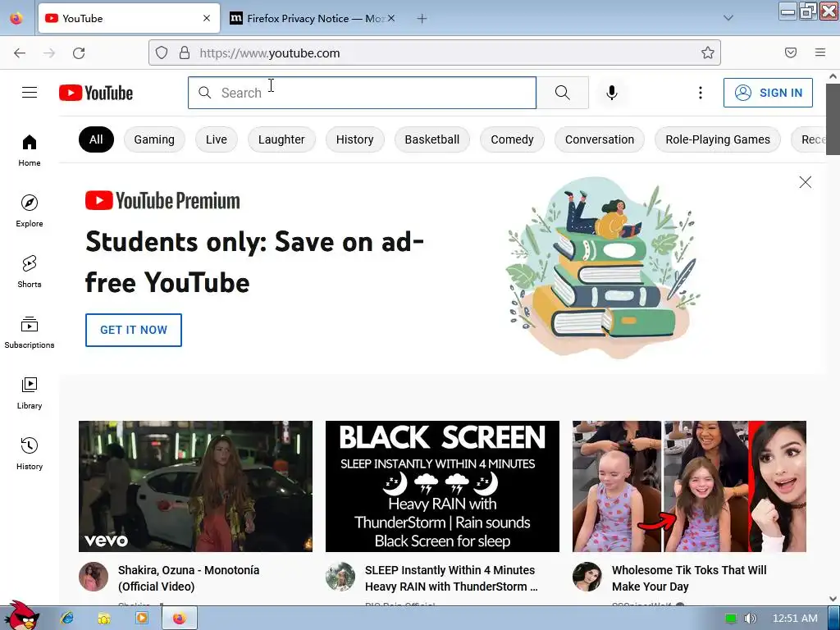
Task: Open the file explorer taskbar icon
Action: (x=104, y=619)
